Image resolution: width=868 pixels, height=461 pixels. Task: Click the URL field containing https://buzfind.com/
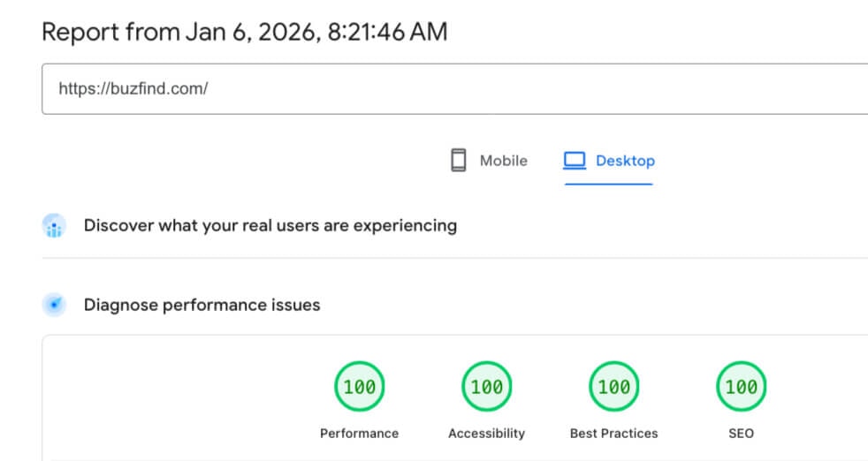click(455, 88)
